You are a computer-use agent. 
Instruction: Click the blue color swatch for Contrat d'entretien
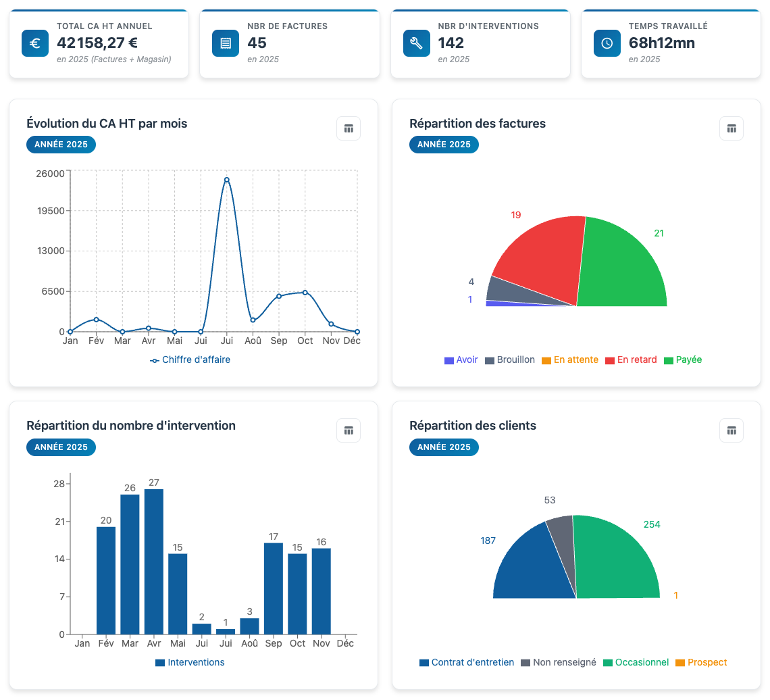coord(425,662)
